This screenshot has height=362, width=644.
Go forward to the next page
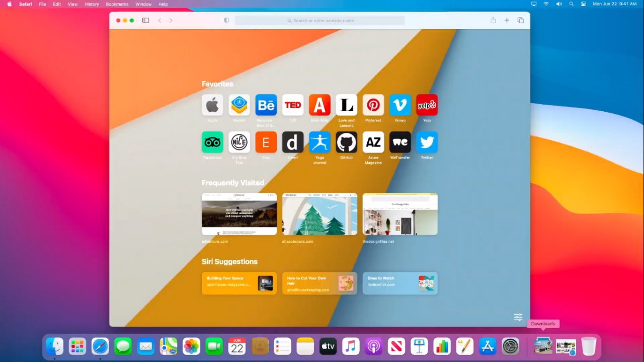click(171, 20)
